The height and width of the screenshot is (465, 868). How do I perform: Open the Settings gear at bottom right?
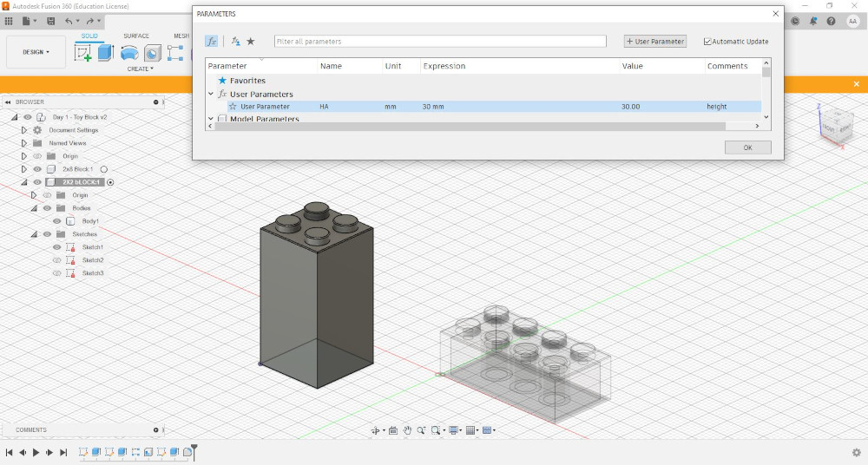(857, 452)
